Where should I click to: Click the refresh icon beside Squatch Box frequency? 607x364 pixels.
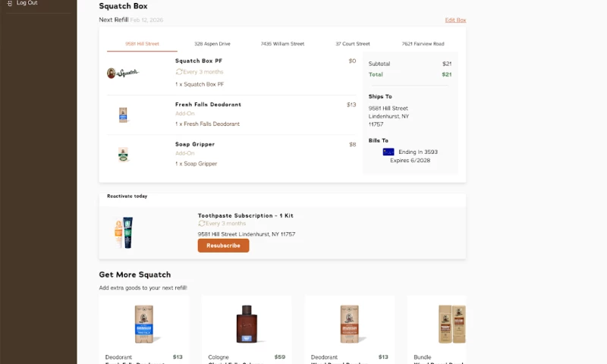(179, 71)
